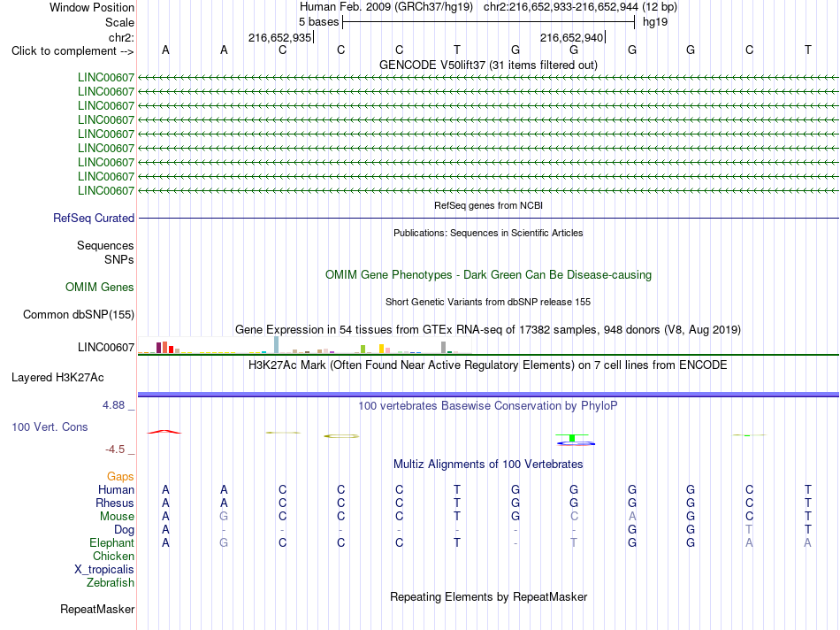Click the chr2:216,652,933-216,652,944 (12 bp) range text

tap(580, 7)
